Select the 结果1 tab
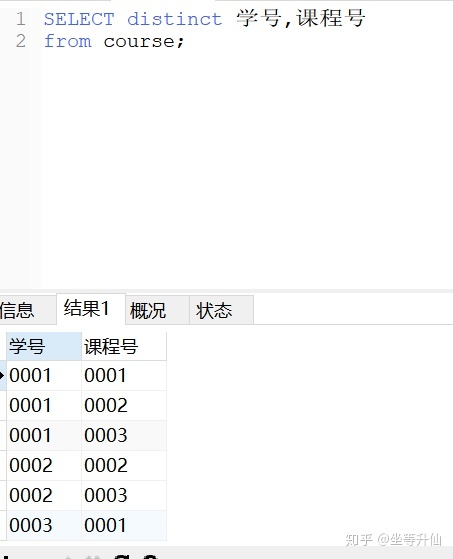This screenshot has width=453, height=559. coord(91,309)
